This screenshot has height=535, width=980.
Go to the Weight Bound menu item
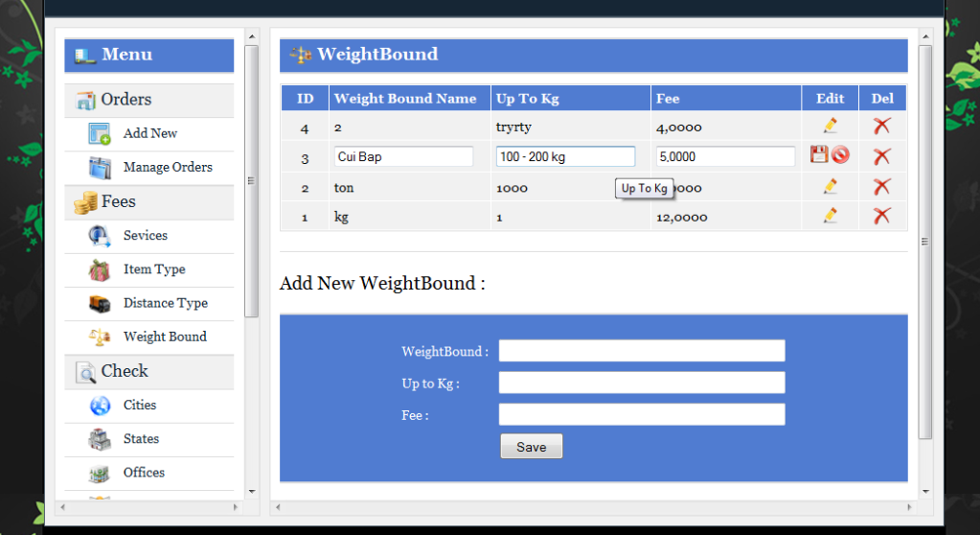pos(165,337)
